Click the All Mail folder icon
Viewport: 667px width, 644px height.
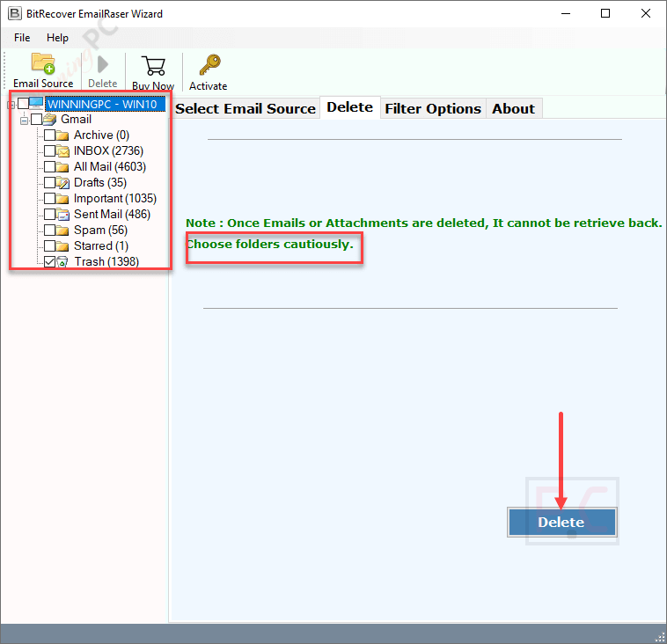[x=62, y=167]
